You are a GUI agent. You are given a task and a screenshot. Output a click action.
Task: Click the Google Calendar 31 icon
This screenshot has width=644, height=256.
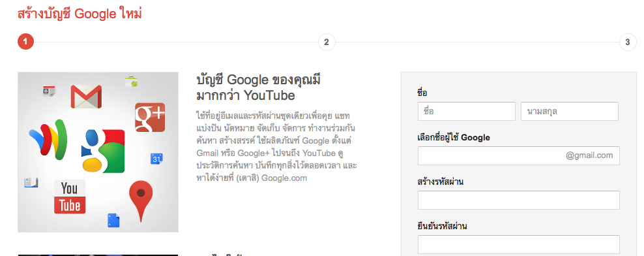pos(156,159)
